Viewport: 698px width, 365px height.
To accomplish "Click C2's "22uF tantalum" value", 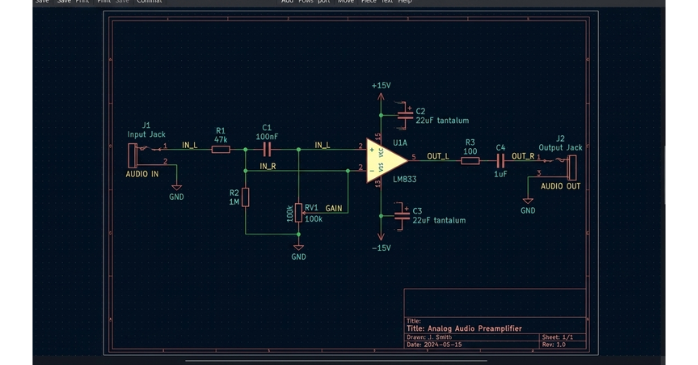I will coord(442,120).
